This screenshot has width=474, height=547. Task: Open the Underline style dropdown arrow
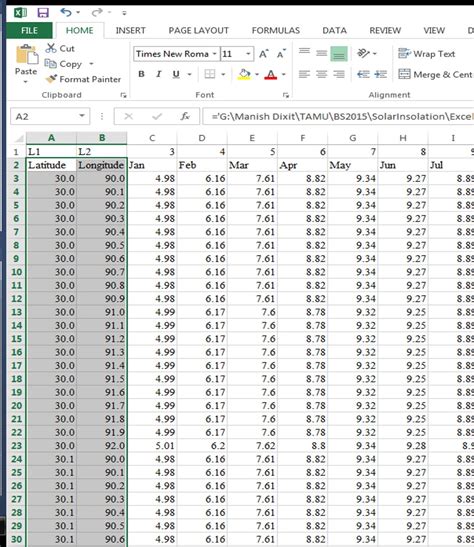tap(190, 74)
